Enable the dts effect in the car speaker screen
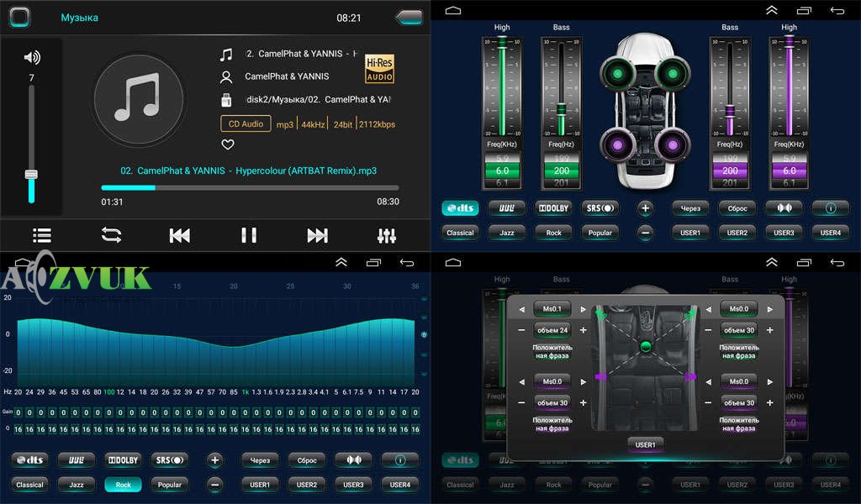861x504 pixels. (x=460, y=208)
